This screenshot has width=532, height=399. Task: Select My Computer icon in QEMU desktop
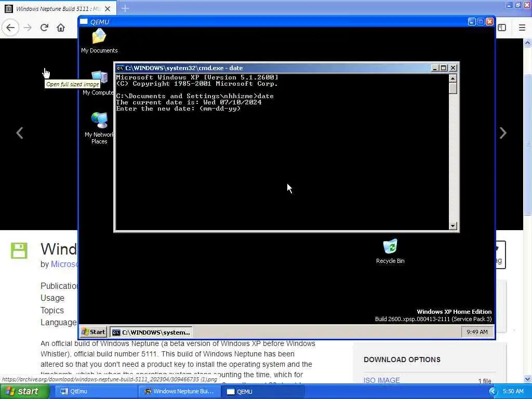(x=99, y=83)
